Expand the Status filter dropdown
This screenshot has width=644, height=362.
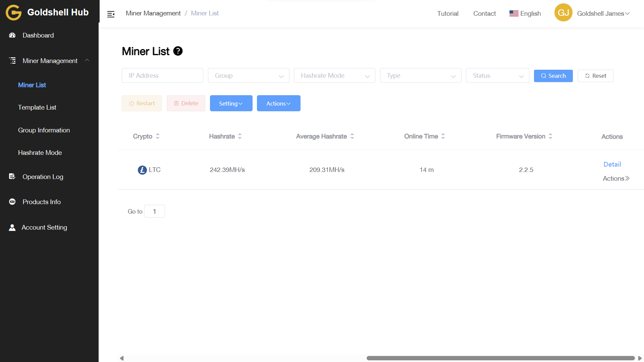[497, 76]
